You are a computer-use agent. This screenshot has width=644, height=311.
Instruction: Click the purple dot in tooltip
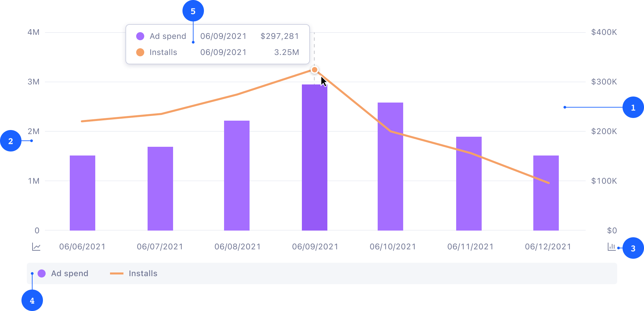[x=140, y=36]
